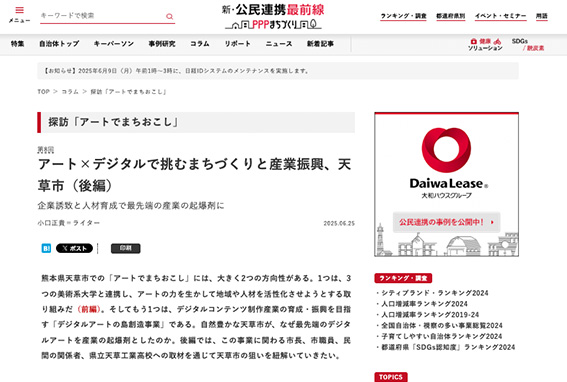Image resolution: width=567 pixels, height=382 pixels.
Task: Open シティブランド・ランキング2024 link
Action: point(435,293)
